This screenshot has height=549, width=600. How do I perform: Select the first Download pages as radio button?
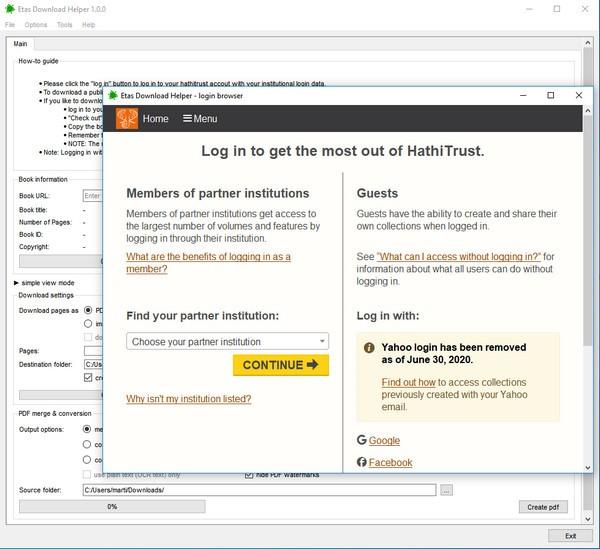pos(88,310)
